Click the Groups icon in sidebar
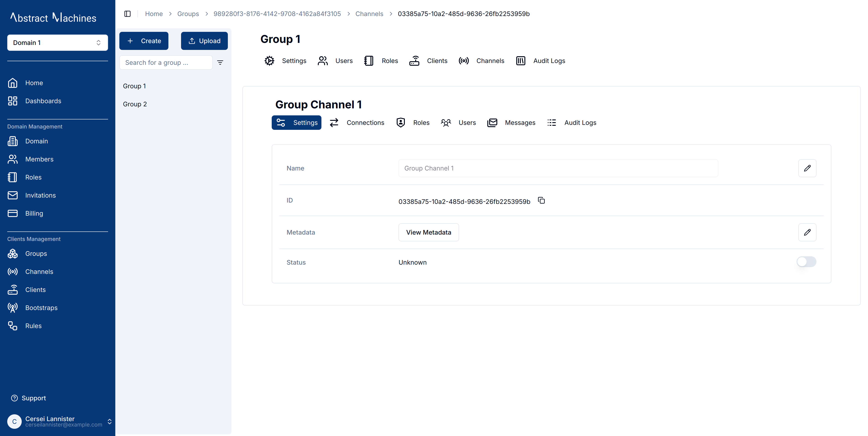Image resolution: width=868 pixels, height=436 pixels. click(x=13, y=254)
